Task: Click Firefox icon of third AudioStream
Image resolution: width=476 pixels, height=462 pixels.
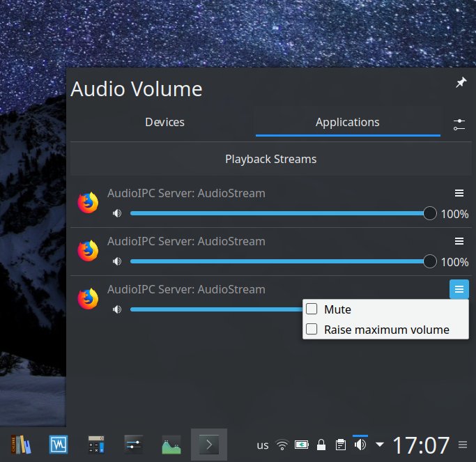Action: pos(88,299)
